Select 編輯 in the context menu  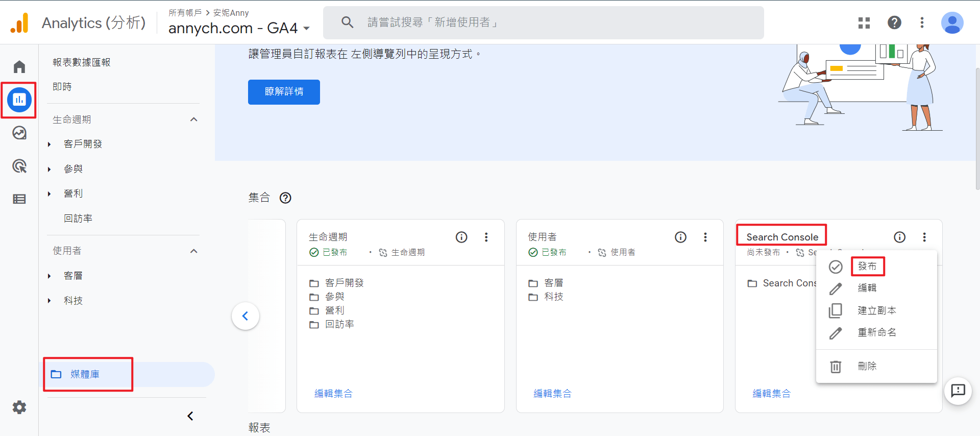coord(876,288)
